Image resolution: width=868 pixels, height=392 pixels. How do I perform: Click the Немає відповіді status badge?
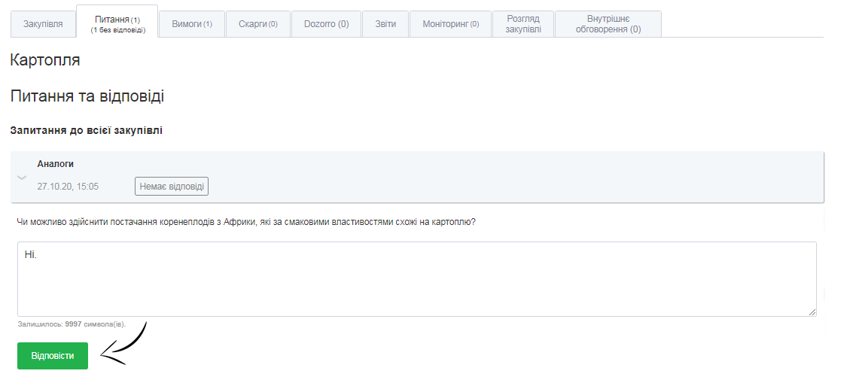(x=172, y=186)
